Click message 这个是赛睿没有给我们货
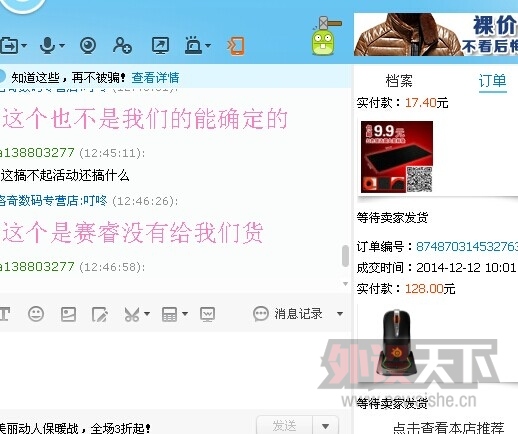Image resolution: width=518 pixels, height=434 pixels. click(x=133, y=232)
